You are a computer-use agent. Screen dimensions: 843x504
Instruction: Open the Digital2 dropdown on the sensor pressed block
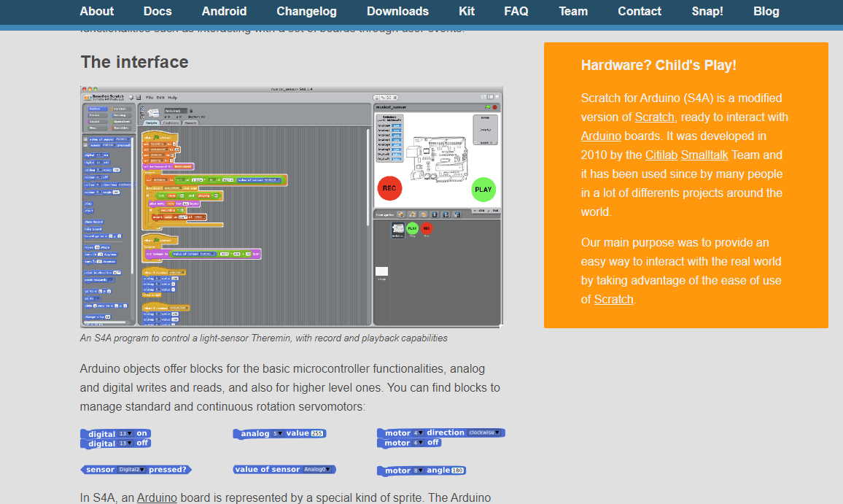pos(132,470)
